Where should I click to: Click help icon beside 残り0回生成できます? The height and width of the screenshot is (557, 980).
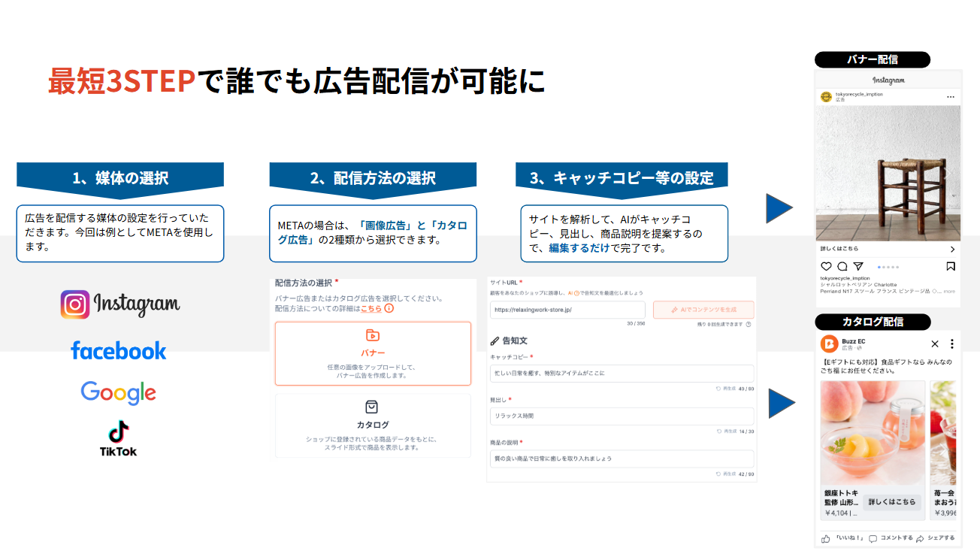coord(749,324)
